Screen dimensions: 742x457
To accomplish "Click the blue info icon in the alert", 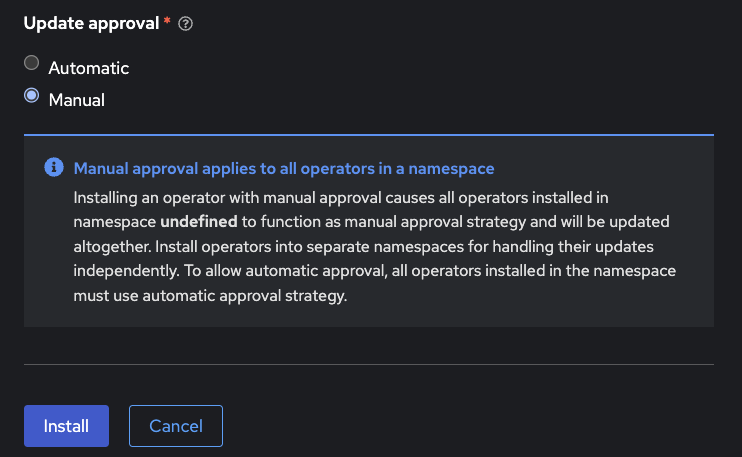I will click(53, 168).
